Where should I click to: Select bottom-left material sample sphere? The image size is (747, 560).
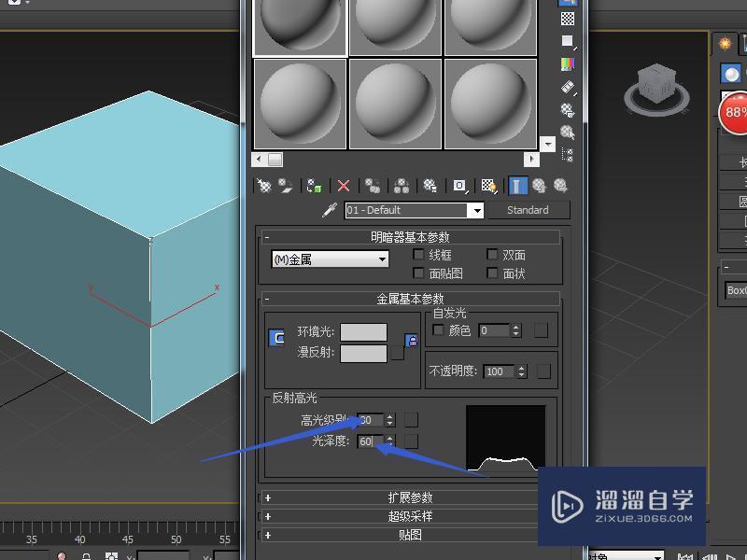pos(300,104)
